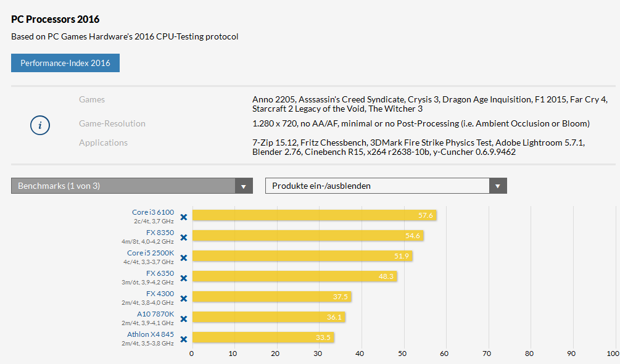Open the Benchmarks (1 von 3) dropdown
The height and width of the screenshot is (364, 620).
131,186
